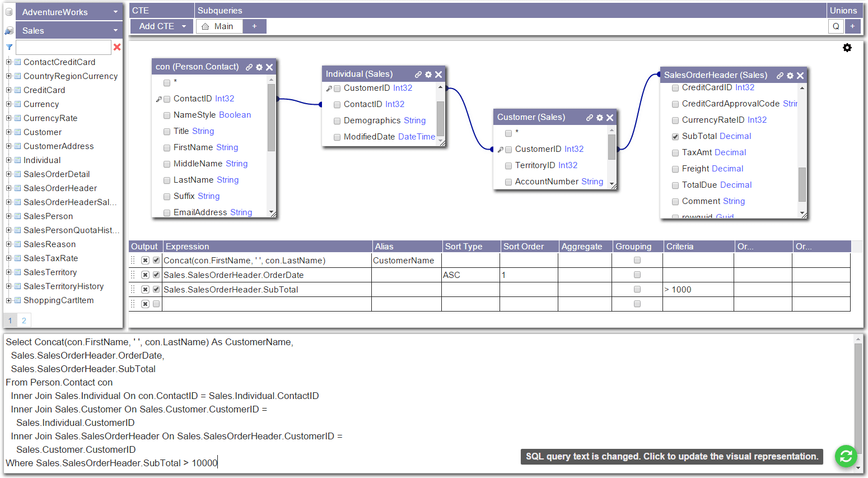Screen dimensions: 868x478
Task: Click the SQL query changed update notice
Action: [672, 457]
